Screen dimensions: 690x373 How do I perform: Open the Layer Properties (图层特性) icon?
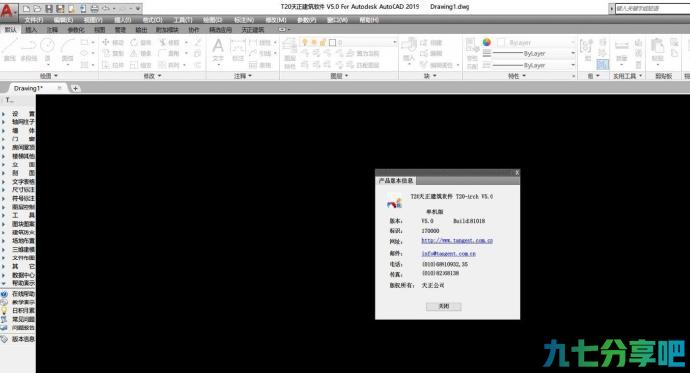[290, 53]
